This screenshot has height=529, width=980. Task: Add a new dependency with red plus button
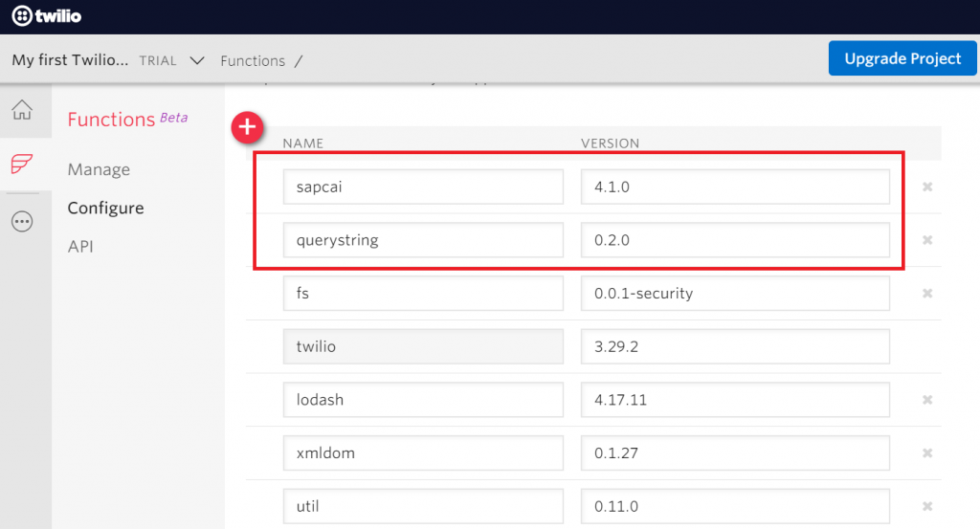(x=248, y=127)
